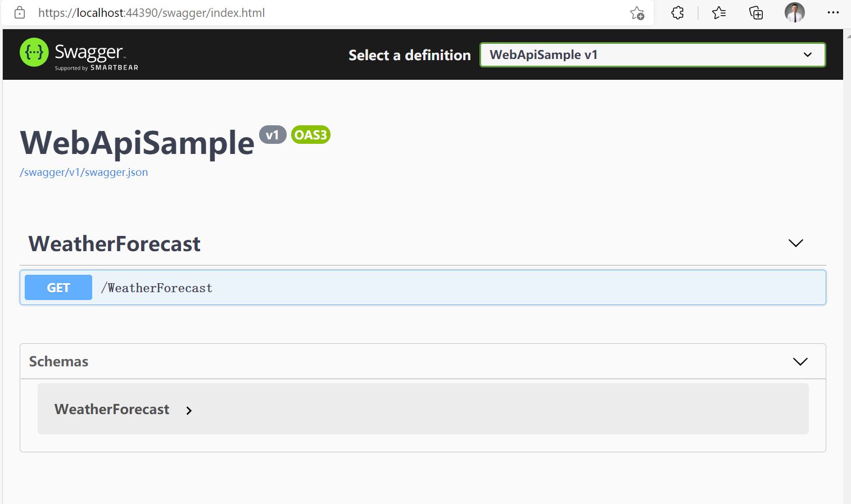
Task: Open the WebApiSample v1 definition dropdown
Action: pos(653,55)
